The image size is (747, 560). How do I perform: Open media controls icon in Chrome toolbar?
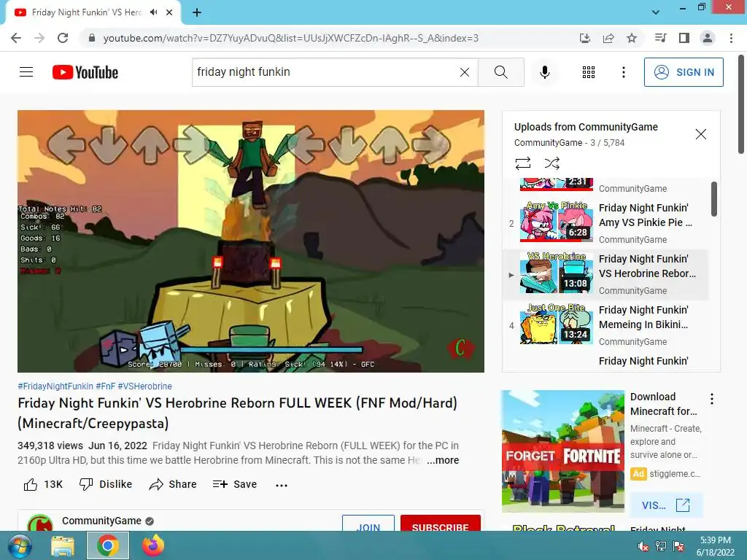click(x=660, y=38)
